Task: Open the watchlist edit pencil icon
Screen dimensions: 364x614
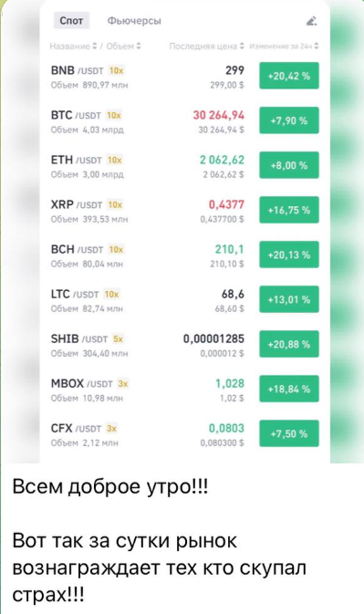Action: point(311,21)
